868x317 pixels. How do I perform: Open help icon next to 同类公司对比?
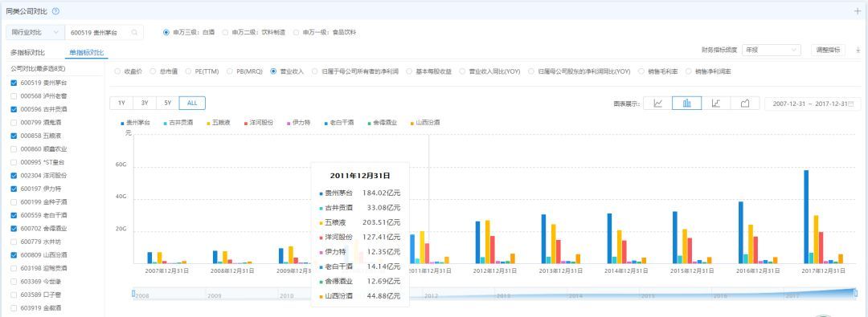coord(56,11)
